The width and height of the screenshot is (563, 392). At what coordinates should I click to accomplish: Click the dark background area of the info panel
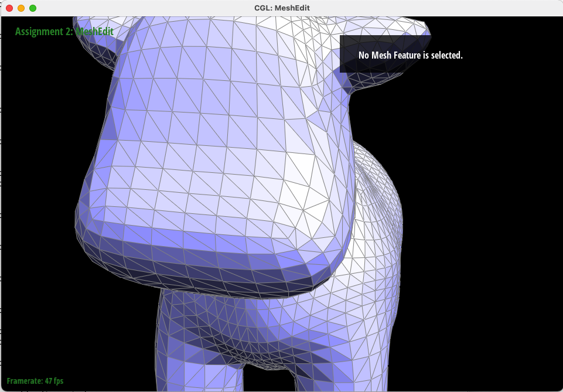tap(385, 44)
